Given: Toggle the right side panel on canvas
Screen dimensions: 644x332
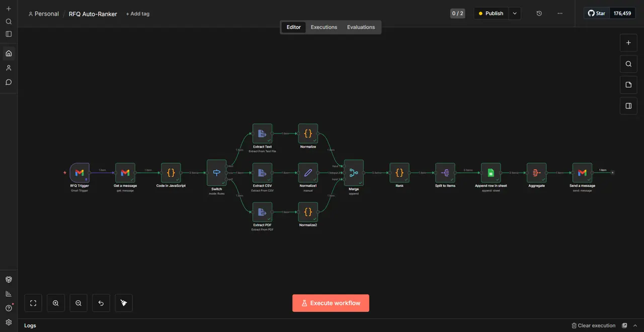Looking at the screenshot, I should (x=628, y=106).
